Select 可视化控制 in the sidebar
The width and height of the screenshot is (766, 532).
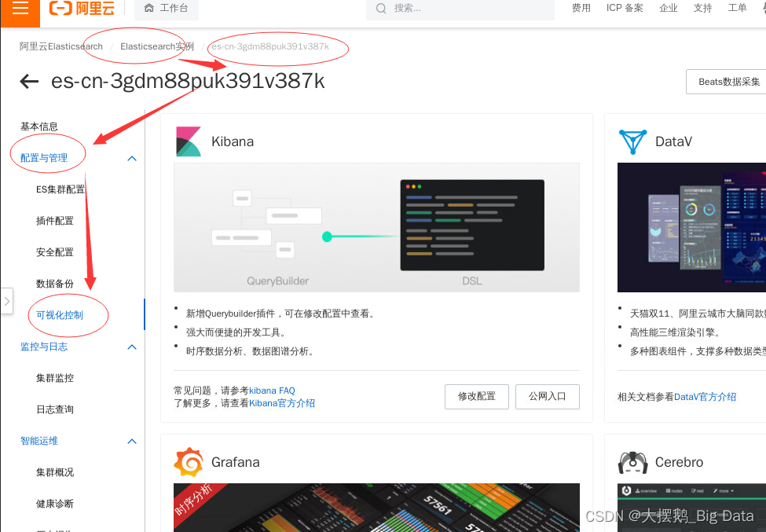pyautogui.click(x=60, y=315)
